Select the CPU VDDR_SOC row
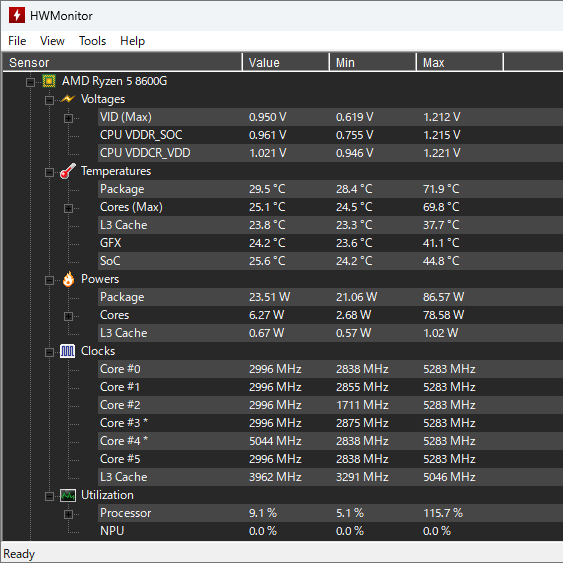This screenshot has height=563, width=563. tap(330, 135)
